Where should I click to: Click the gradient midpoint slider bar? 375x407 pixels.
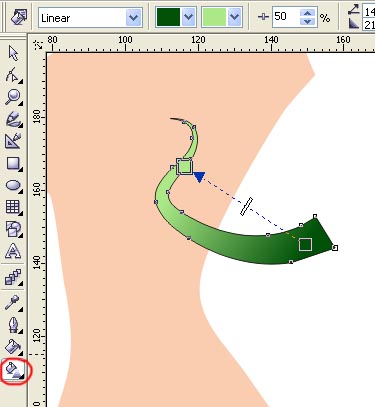[x=246, y=207]
